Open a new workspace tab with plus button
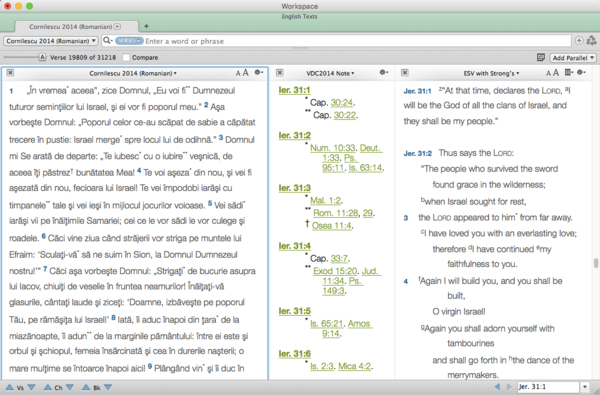 (x=146, y=26)
